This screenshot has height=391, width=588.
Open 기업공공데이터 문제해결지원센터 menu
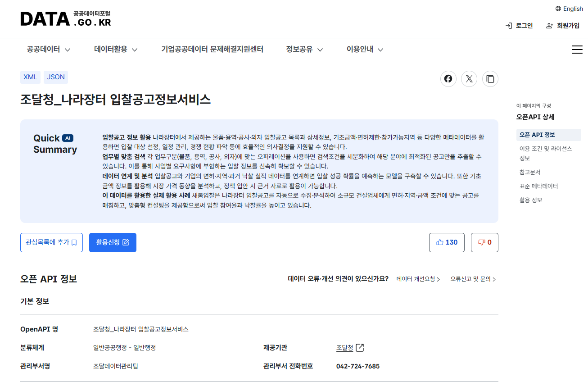point(212,50)
